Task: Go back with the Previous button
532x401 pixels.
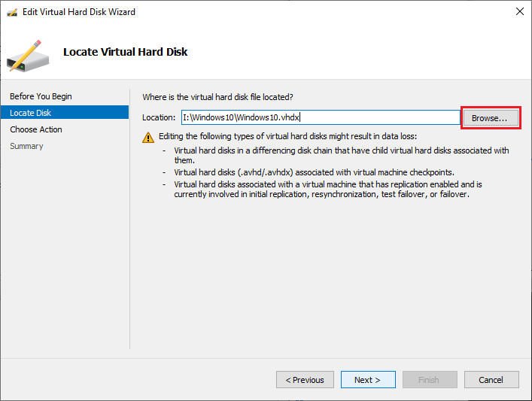Action: tap(305, 380)
